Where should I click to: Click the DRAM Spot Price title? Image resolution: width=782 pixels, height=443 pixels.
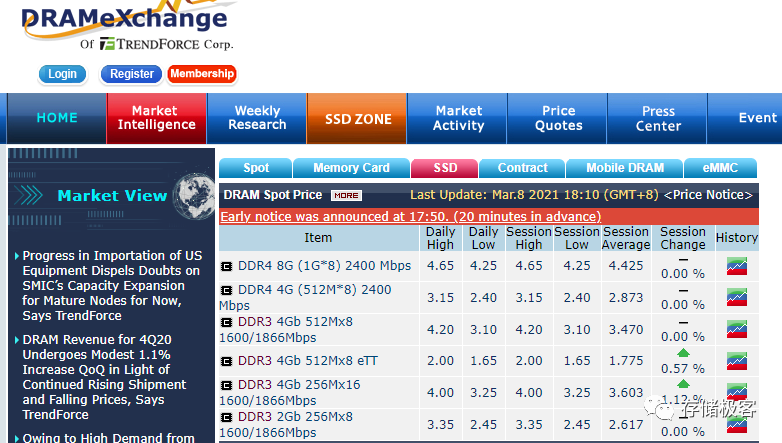pos(273,195)
